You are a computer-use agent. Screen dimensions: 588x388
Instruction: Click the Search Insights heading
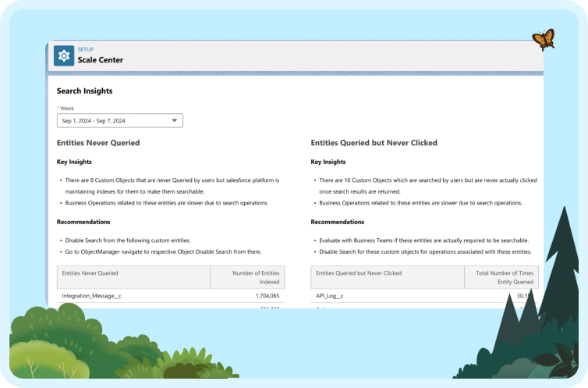pyautogui.click(x=84, y=91)
